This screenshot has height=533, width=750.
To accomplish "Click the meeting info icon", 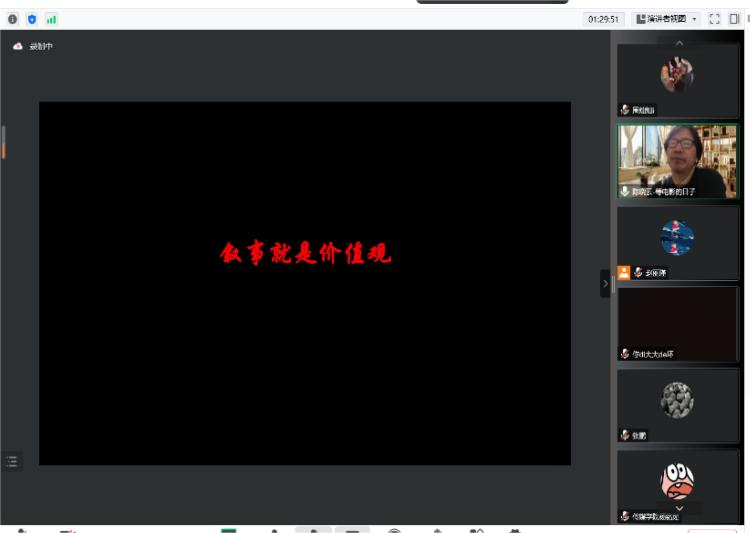I will 13,19.
